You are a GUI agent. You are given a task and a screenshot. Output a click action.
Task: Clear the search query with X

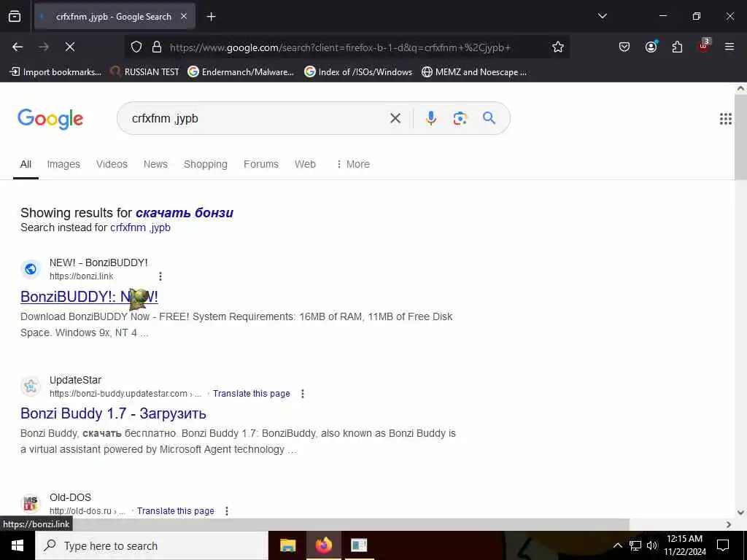coord(395,118)
